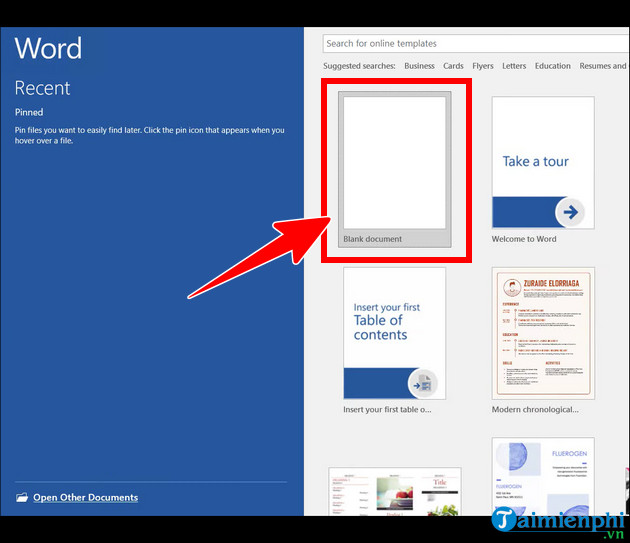Screen dimensions: 630x543
Task: Select the food brochure template thumbnail
Action: pyautogui.click(x=395, y=491)
